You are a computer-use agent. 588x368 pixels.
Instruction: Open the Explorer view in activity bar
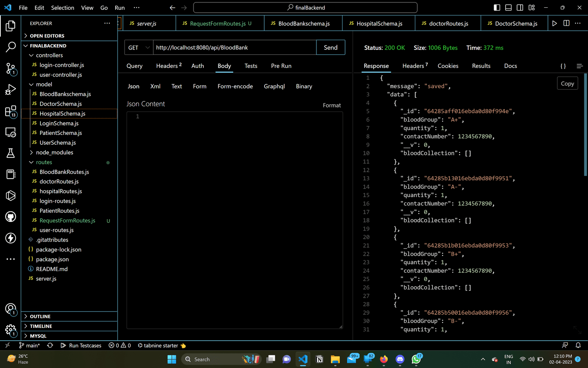[x=11, y=26]
